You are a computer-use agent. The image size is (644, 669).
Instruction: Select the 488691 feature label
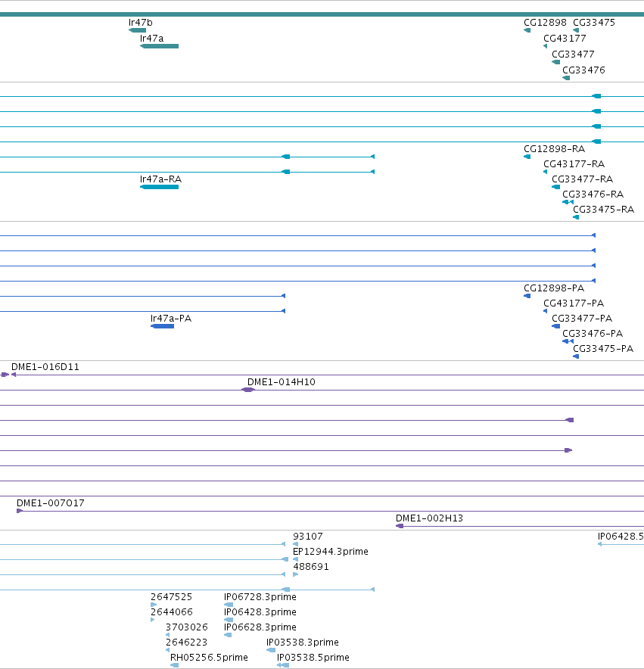click(x=311, y=567)
